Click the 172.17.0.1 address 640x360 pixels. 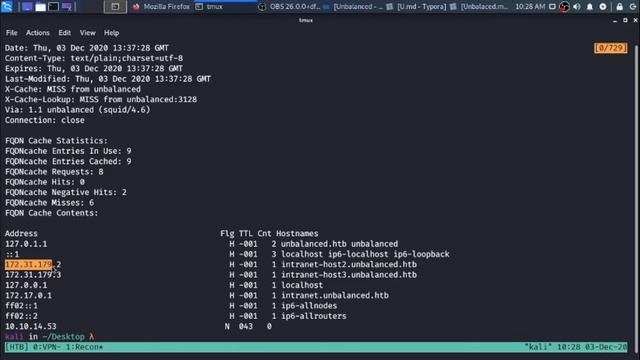(28, 296)
